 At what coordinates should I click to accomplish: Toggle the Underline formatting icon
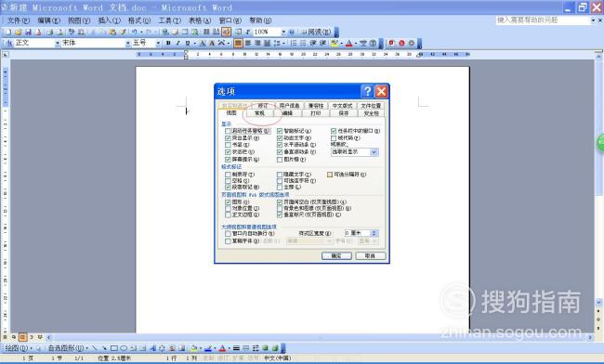click(188, 43)
